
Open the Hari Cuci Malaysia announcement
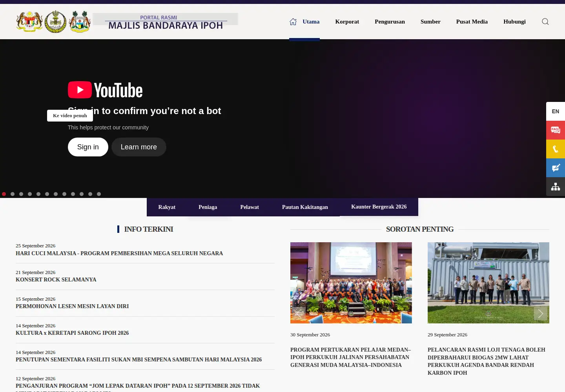click(x=119, y=253)
